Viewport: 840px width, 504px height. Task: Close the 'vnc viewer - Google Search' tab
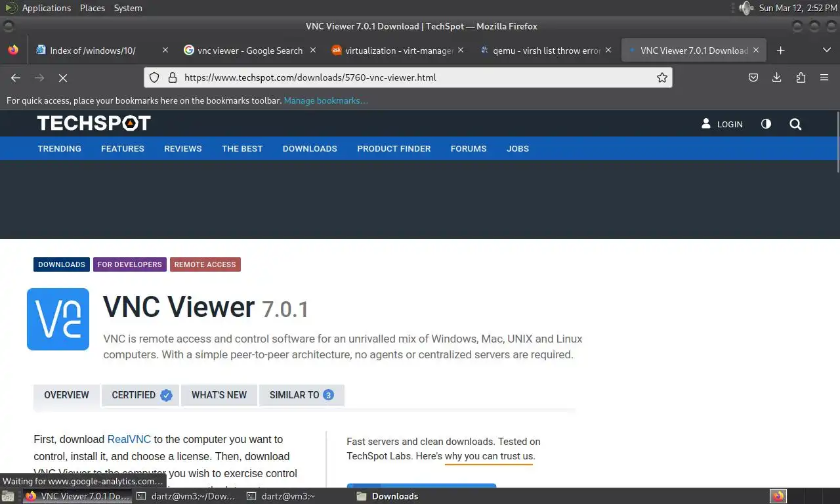pos(313,50)
